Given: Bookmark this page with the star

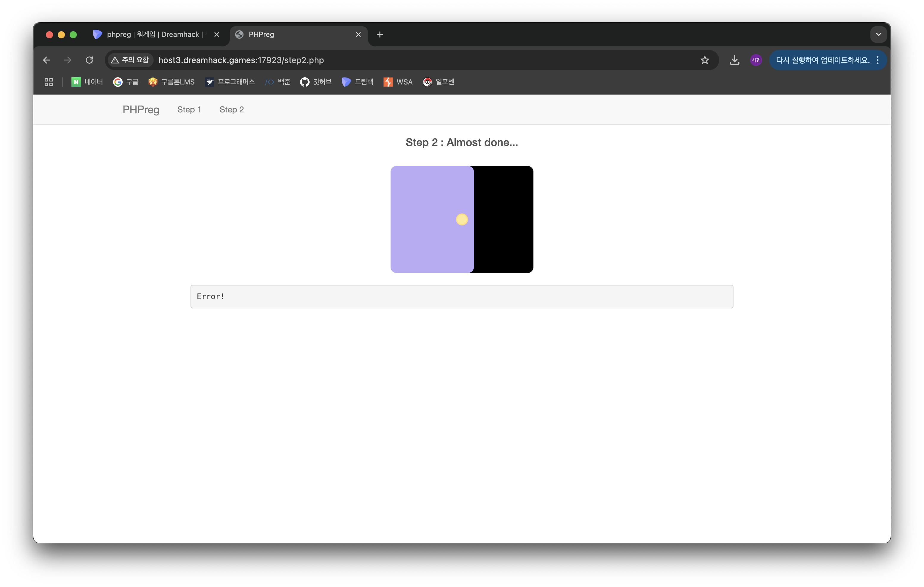Looking at the screenshot, I should [x=705, y=60].
